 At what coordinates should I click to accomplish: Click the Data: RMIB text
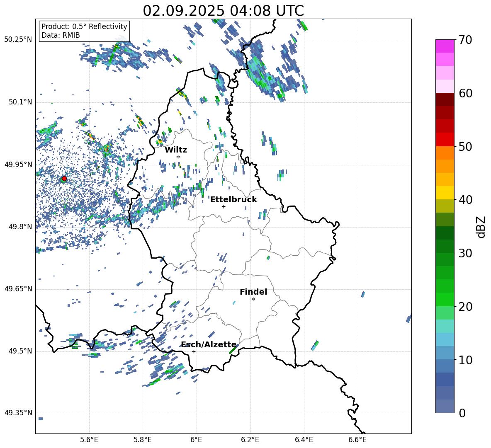[x=61, y=35]
